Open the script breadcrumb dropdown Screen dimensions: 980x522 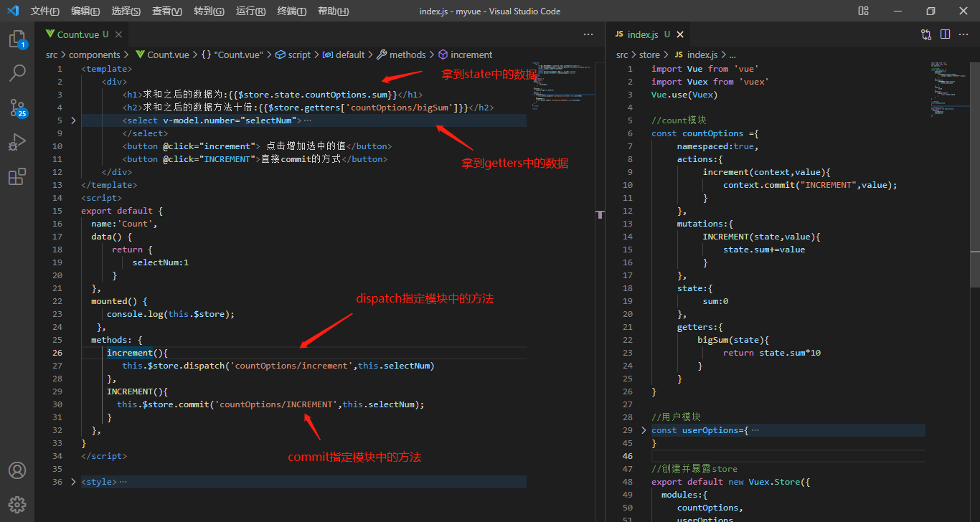click(293, 54)
